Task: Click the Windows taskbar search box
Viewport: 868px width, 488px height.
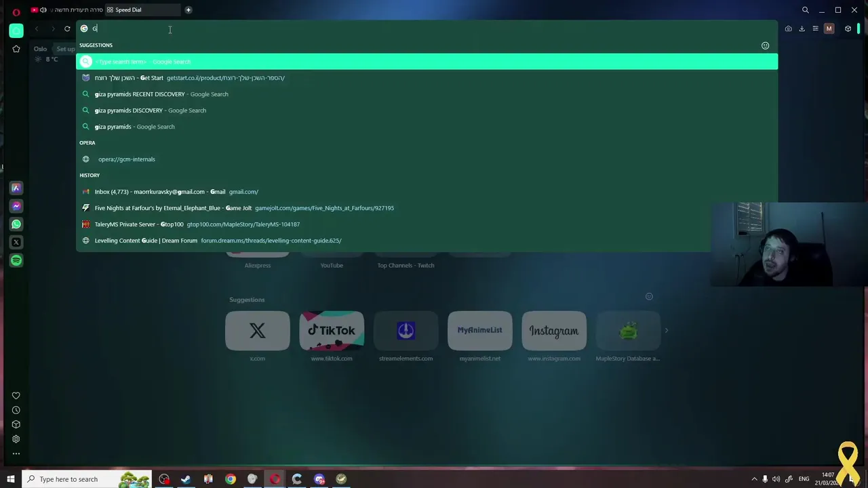Action: 87,479
